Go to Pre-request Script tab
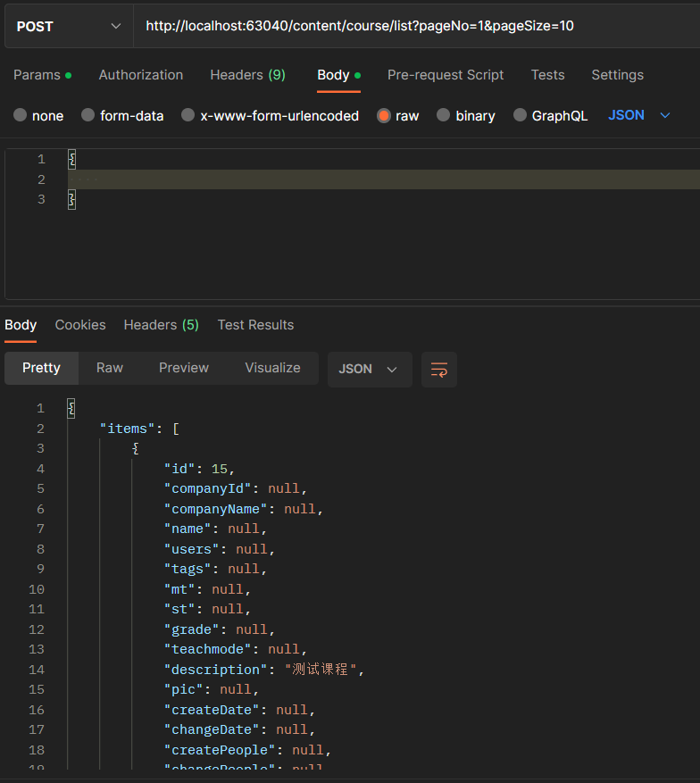This screenshot has height=783, width=700. (445, 75)
